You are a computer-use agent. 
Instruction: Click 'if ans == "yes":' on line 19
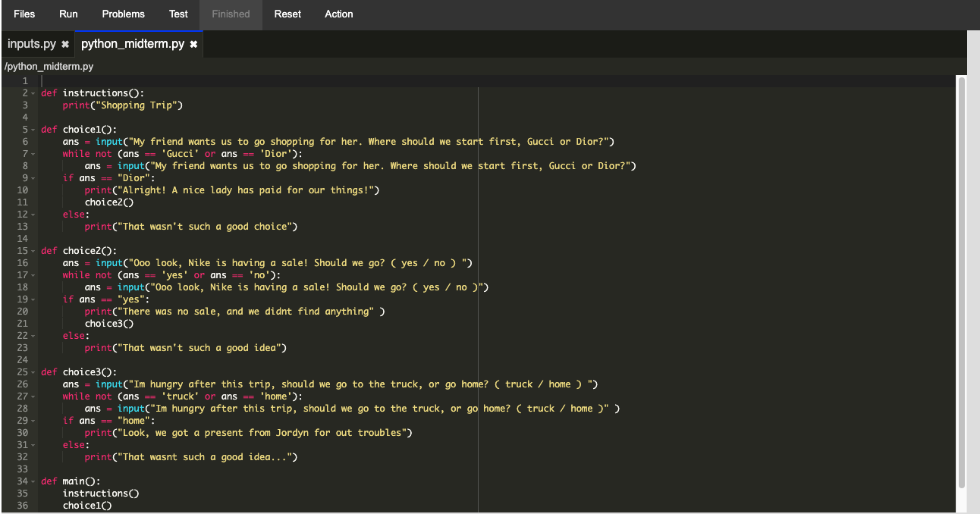coord(106,299)
